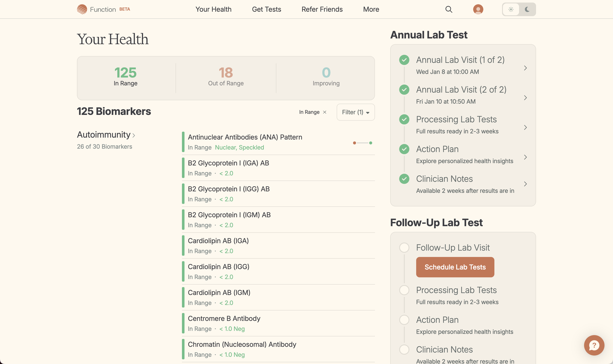Select the sun icon for light mode
Viewport: 613px width, 364px height.
pos(511,9)
